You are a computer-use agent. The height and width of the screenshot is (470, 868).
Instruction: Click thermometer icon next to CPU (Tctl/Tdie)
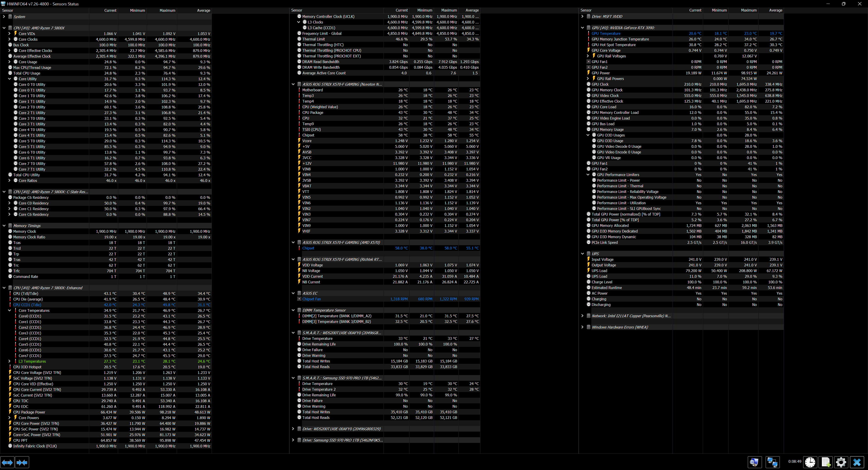(10, 294)
